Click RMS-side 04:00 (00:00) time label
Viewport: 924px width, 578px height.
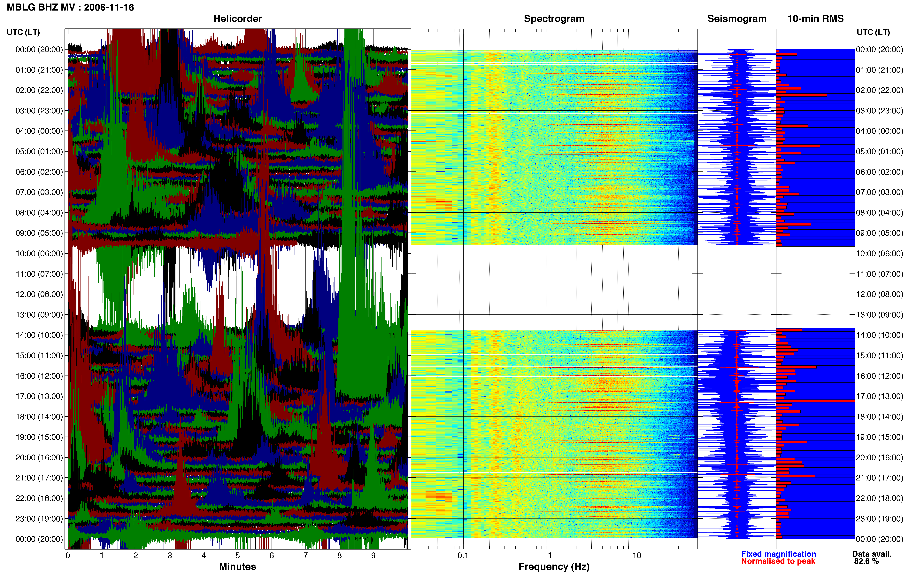coord(880,131)
